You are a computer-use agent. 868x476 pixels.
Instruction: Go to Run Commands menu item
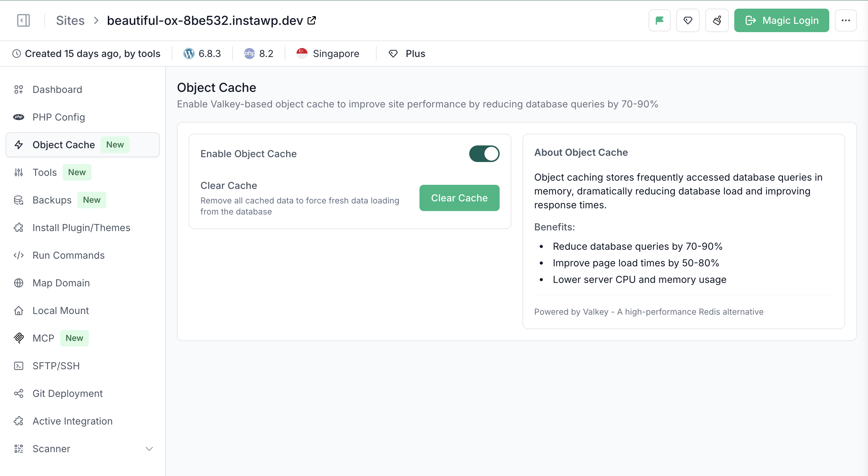point(68,255)
